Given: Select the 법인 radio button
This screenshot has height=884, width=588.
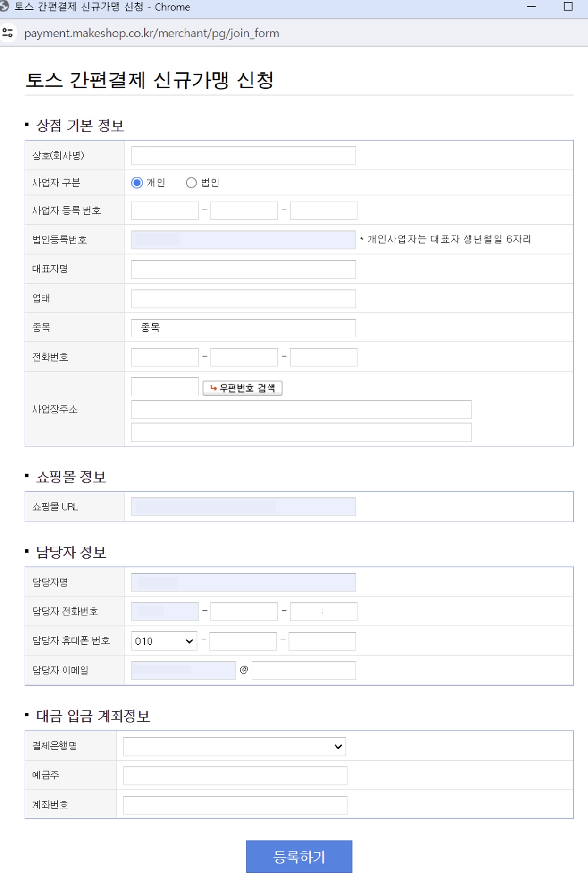Looking at the screenshot, I should click(x=191, y=183).
